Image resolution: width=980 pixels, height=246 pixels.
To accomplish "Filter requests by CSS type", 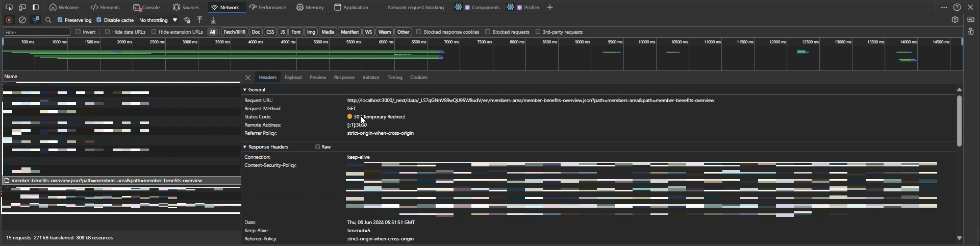I will pos(270,32).
